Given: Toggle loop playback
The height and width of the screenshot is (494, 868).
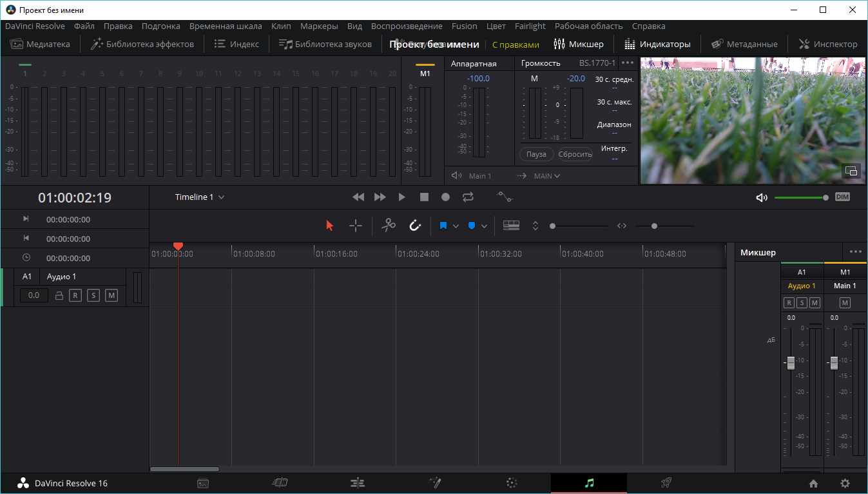Looking at the screenshot, I should pos(468,197).
